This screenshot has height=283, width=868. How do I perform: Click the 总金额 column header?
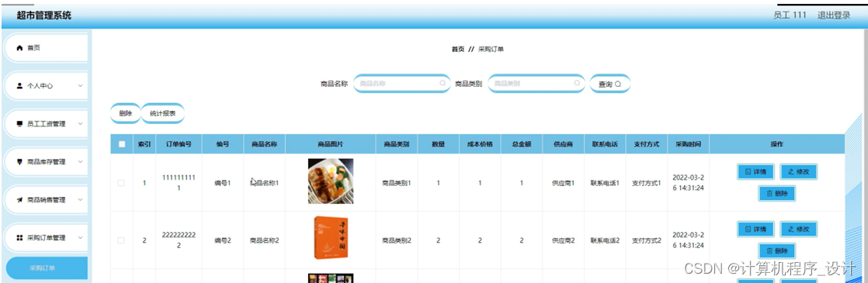(x=522, y=144)
